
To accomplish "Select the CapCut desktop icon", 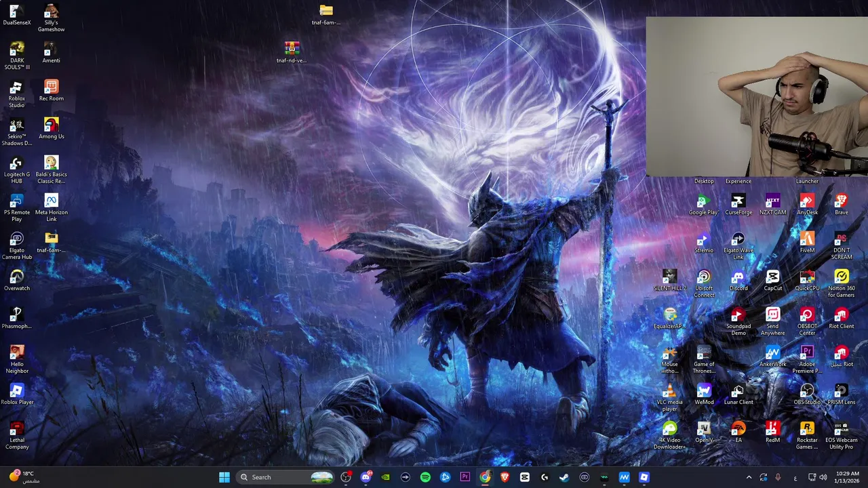I will (772, 281).
